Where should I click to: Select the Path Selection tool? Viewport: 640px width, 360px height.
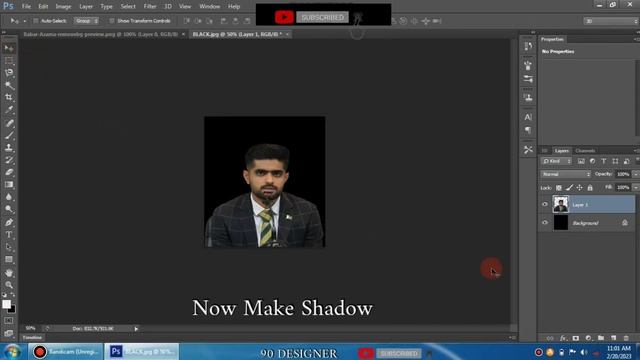9,247
